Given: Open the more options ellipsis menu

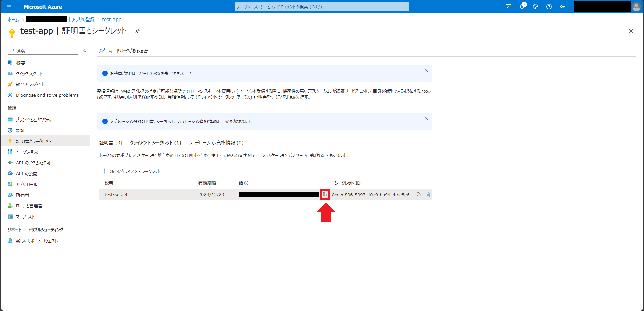Looking at the screenshot, I should pyautogui.click(x=148, y=31).
